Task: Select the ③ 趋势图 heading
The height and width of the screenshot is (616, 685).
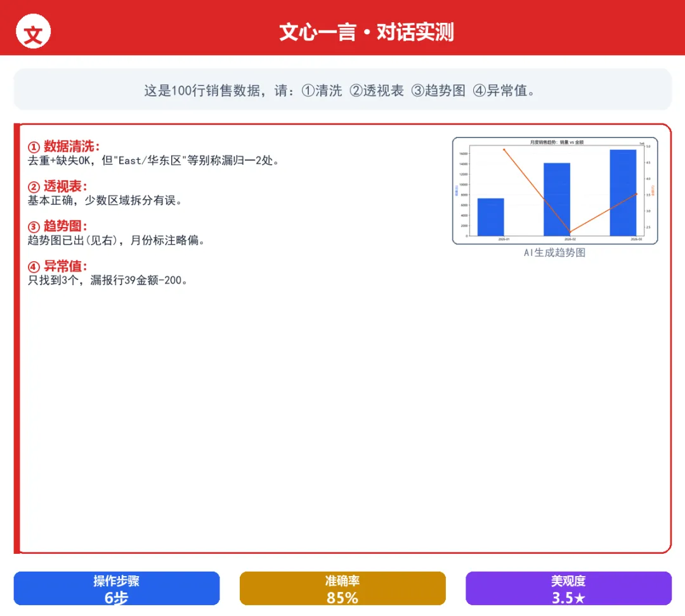Action: pos(58,226)
